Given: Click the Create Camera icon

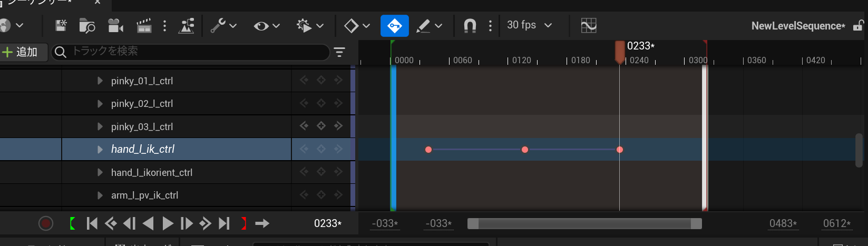Looking at the screenshot, I should pos(115,25).
